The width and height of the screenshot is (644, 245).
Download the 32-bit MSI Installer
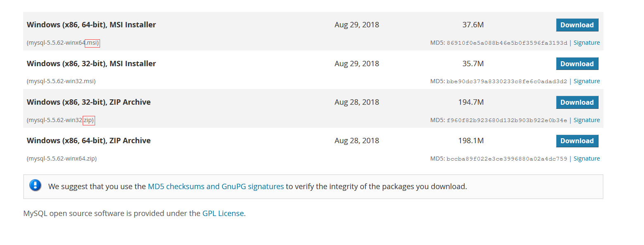[577, 64]
